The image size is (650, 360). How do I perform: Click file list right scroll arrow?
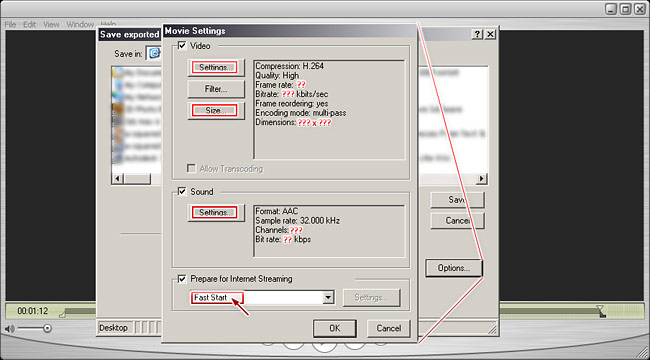[481, 179]
